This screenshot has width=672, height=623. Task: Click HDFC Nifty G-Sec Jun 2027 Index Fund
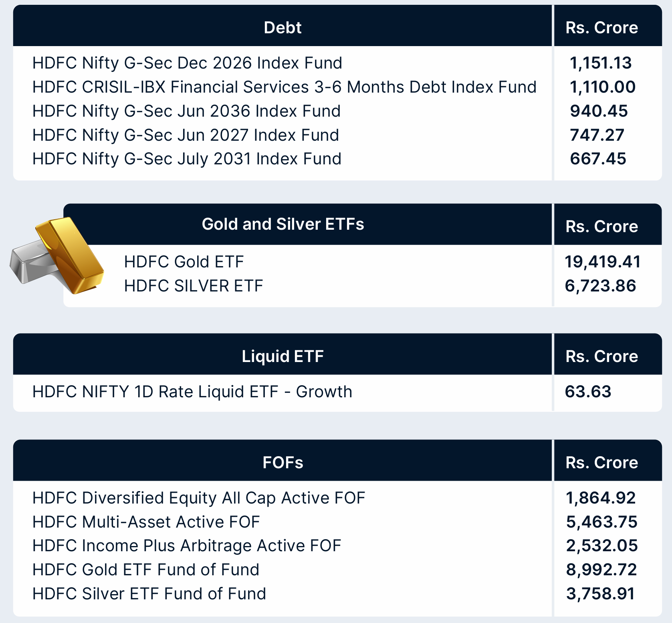coord(186,135)
